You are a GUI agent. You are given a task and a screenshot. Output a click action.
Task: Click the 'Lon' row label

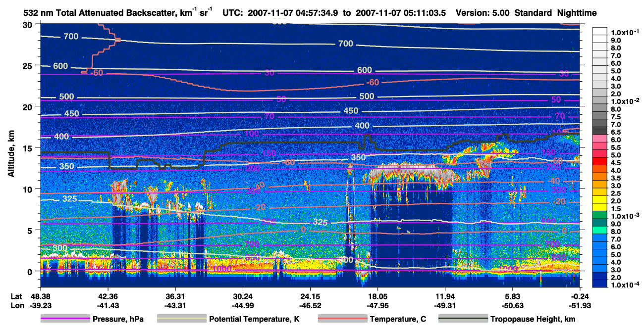[16, 305]
